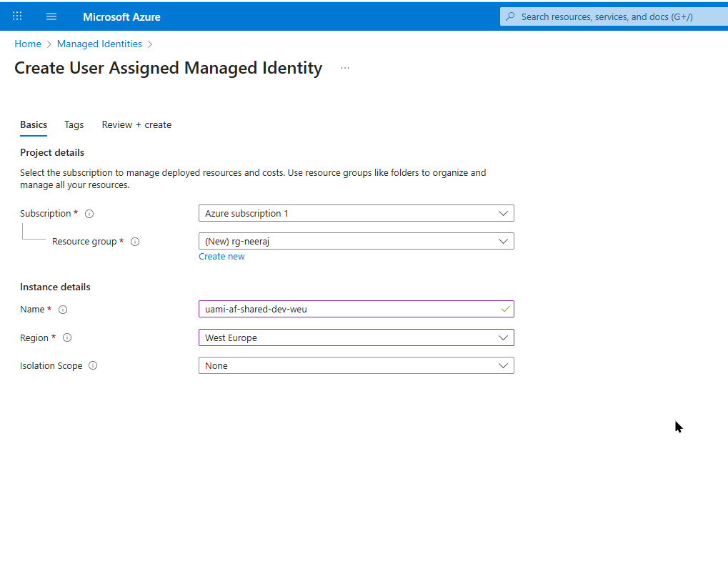Click the search magnifier icon

point(510,16)
